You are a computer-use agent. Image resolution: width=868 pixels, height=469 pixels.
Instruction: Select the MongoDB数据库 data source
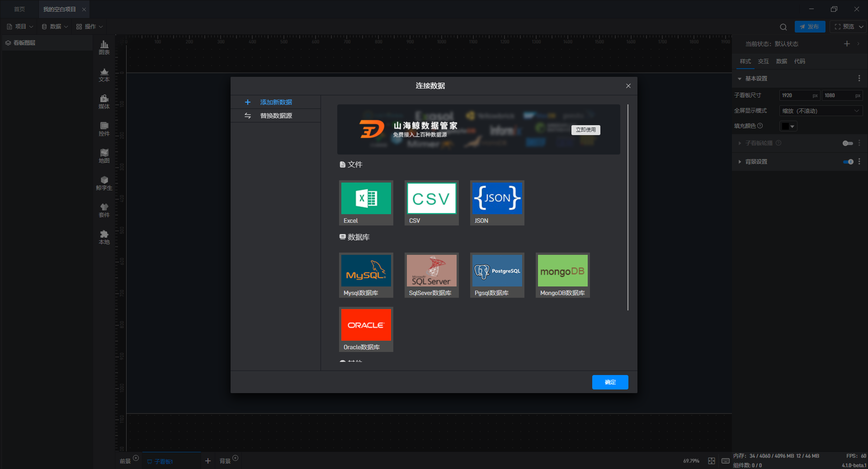(563, 275)
